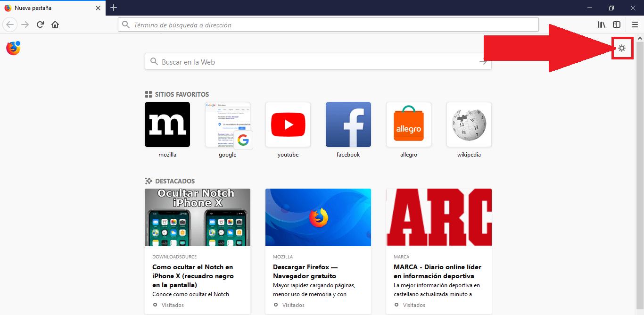Click Visitados under the MARCA card

(x=414, y=305)
